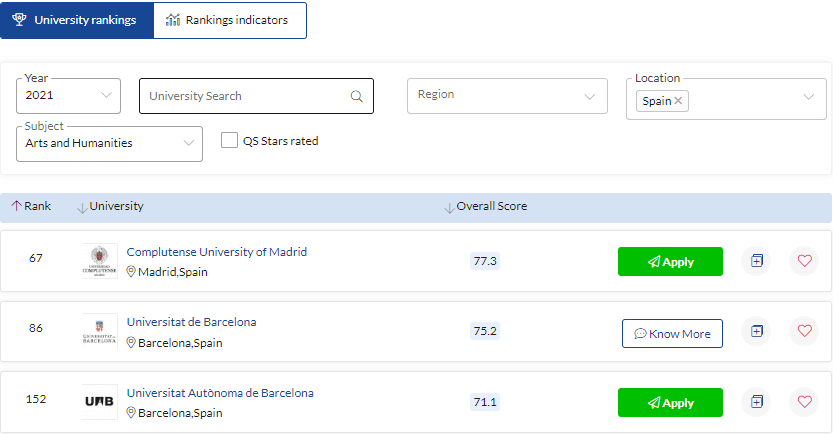Click the location pin icon beside Madrid,Spain
Screen dimensions: 833x434
coord(131,272)
